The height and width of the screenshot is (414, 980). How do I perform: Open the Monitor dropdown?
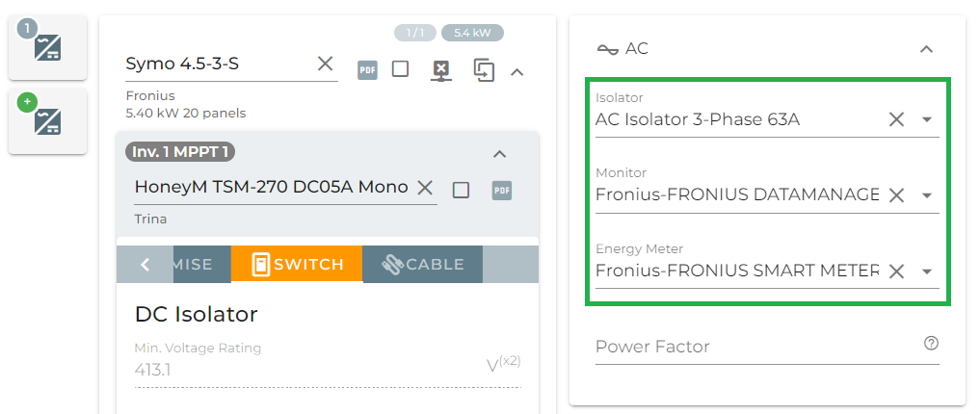coord(928,195)
